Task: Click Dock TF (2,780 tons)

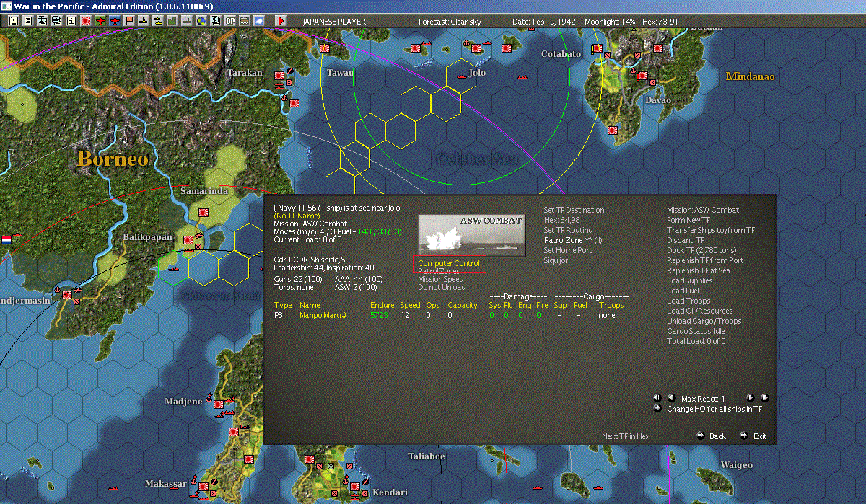Action: tap(701, 250)
